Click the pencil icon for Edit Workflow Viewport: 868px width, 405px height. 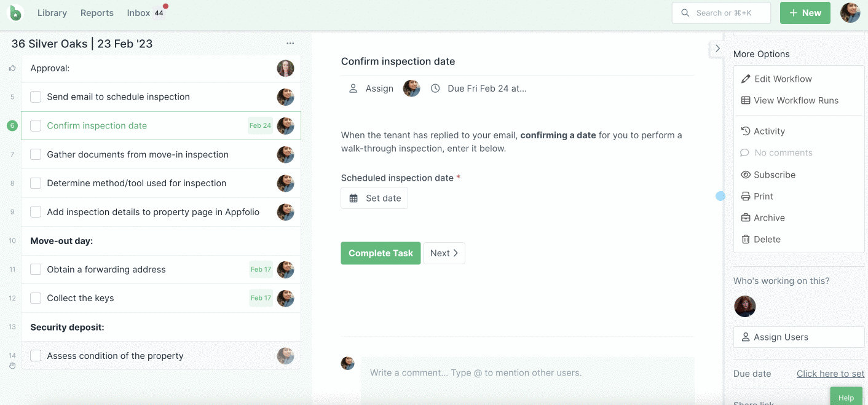point(746,79)
